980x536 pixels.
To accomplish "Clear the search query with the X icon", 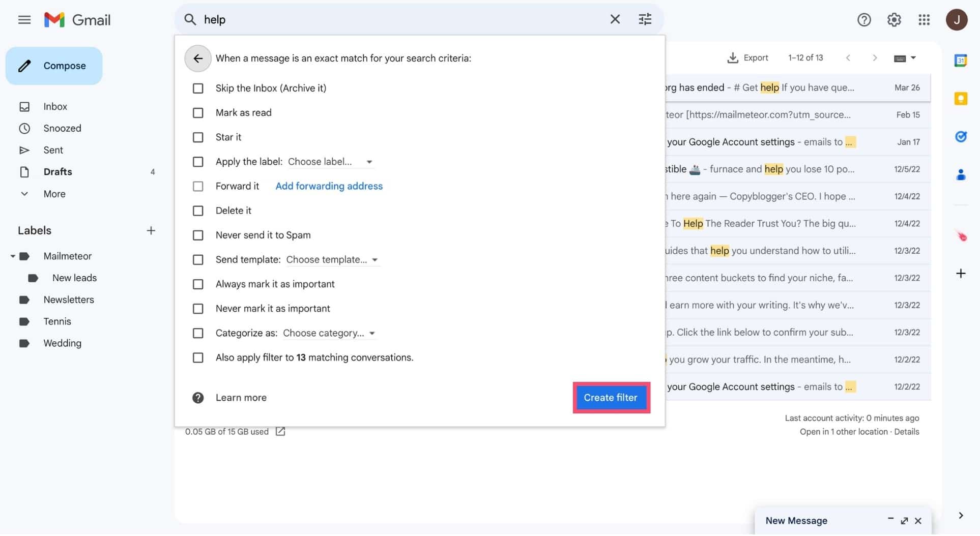I will [x=615, y=19].
